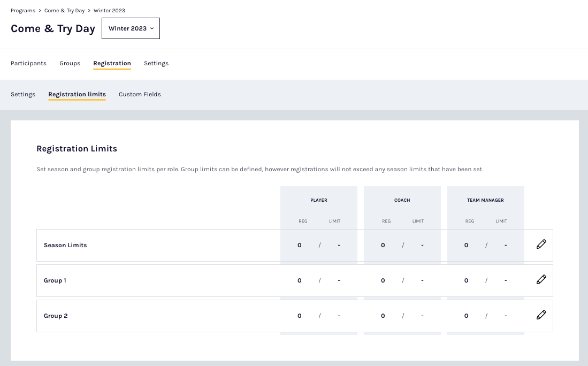Click the Group 2 row label

click(56, 316)
